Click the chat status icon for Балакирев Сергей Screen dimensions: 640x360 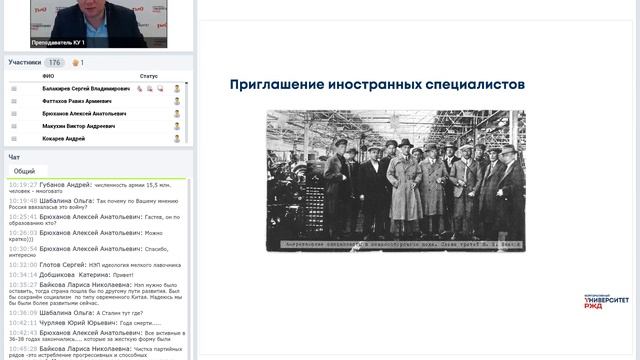[x=160, y=89]
